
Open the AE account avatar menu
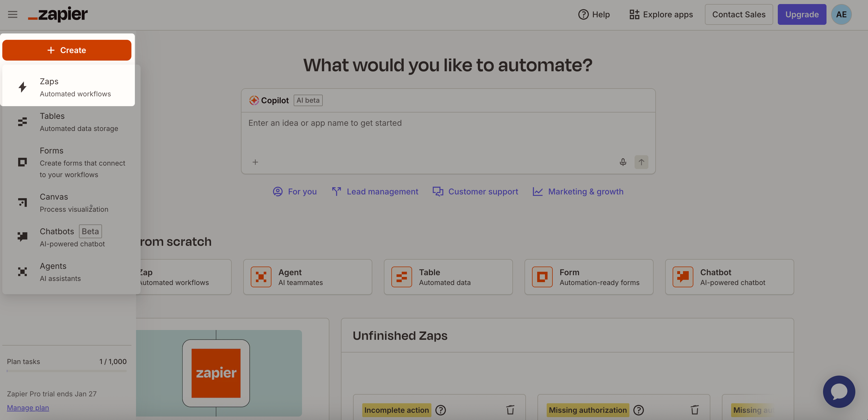pyautogui.click(x=841, y=14)
